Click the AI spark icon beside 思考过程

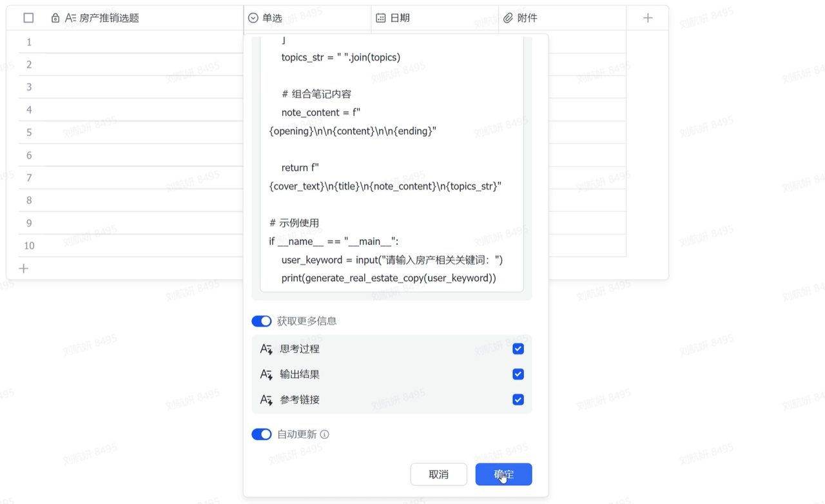[266, 349]
